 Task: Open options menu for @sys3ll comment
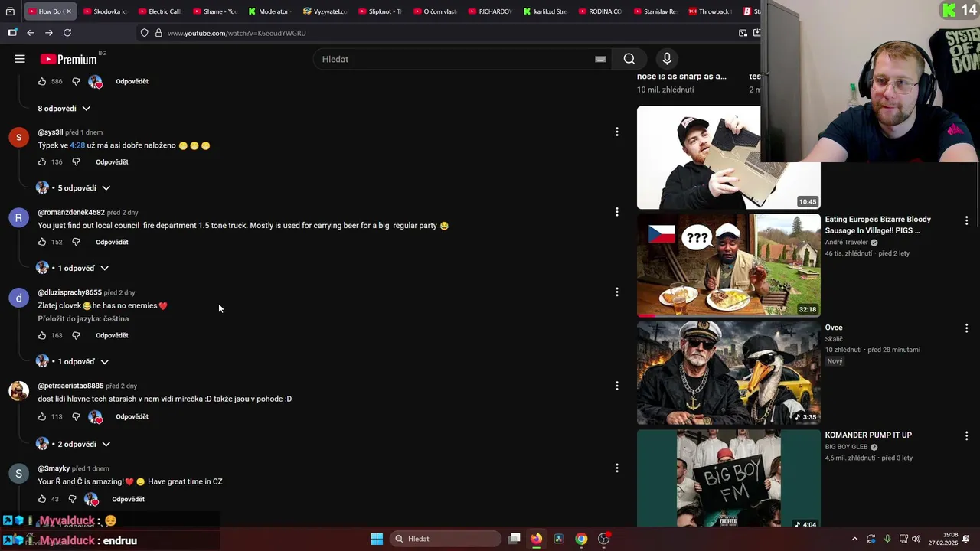click(x=617, y=132)
